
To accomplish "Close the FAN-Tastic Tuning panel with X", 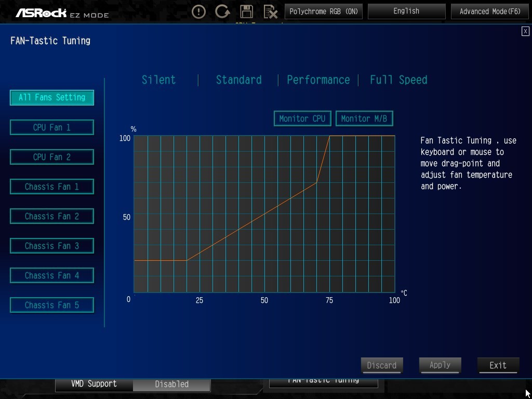I will [525, 32].
